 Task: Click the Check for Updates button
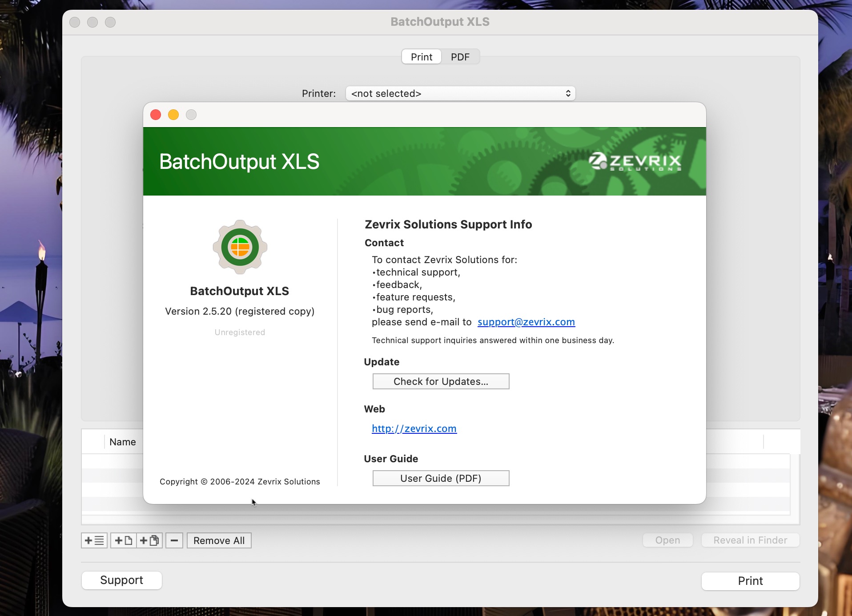tap(441, 381)
